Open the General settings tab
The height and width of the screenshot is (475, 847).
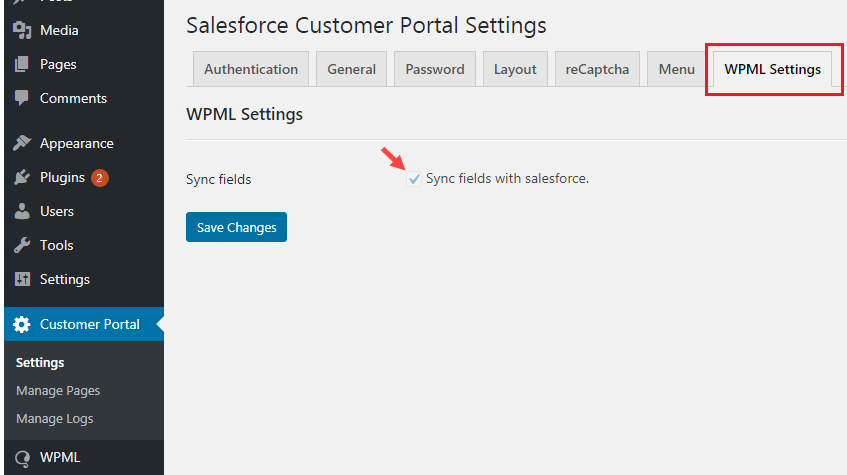[351, 69]
